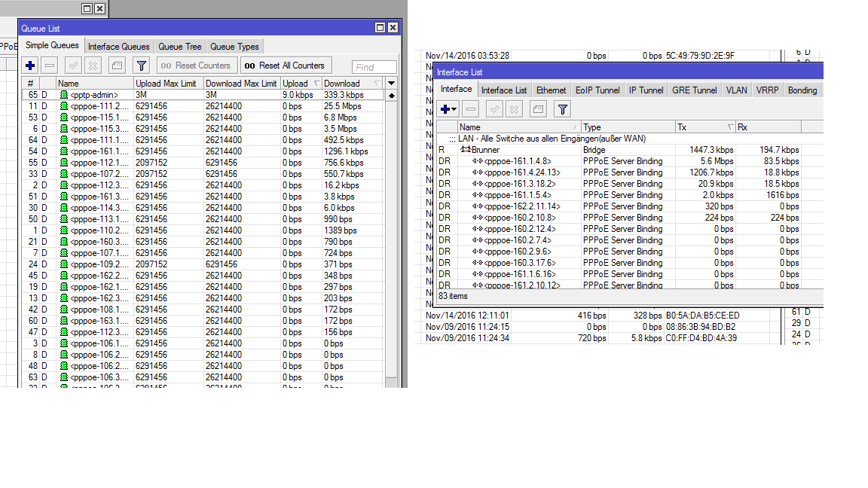Click MAC address C0:FF:D4:BD:4A:39
868x488 pixels.
(701, 338)
